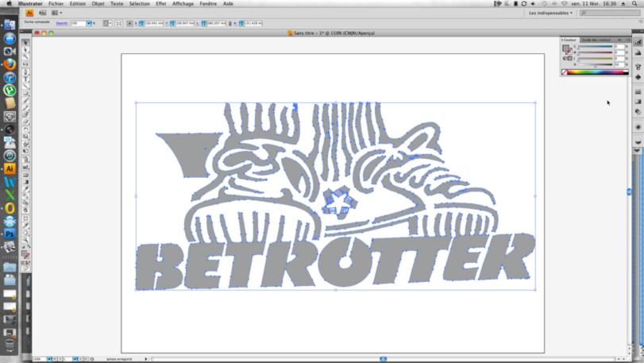Select the Paintbrush tool
Image resolution: width=644 pixels, height=363 pixels.
25,101
